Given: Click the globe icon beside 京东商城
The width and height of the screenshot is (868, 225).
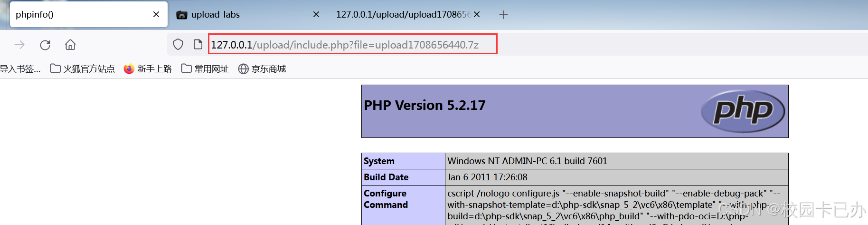Looking at the screenshot, I should click(243, 69).
